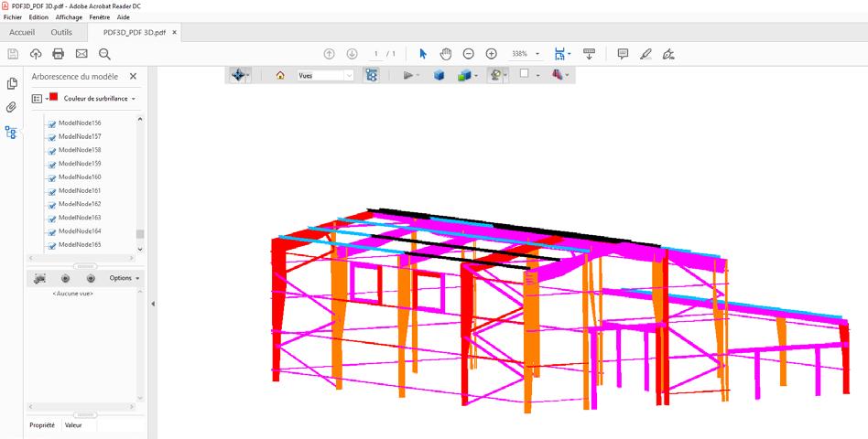Send file by email envelope icon

click(x=81, y=54)
